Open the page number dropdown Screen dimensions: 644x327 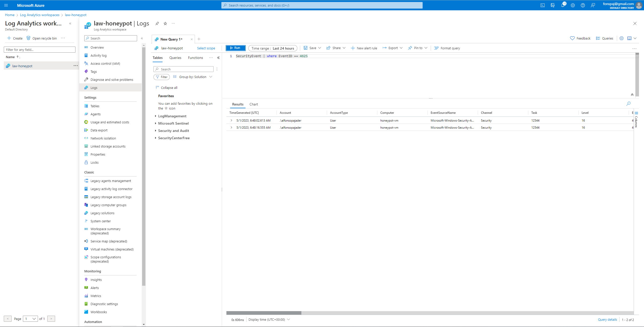pyautogui.click(x=30, y=319)
